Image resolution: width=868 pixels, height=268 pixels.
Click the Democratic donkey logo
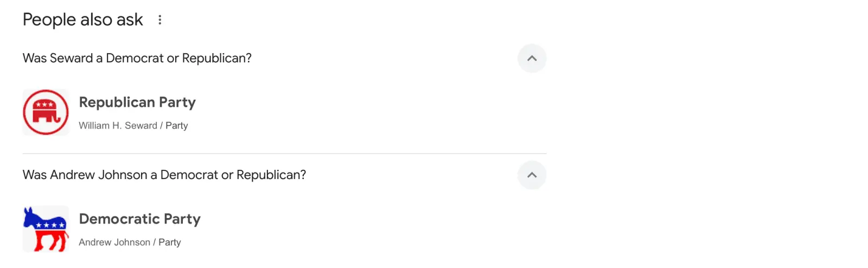[x=46, y=229]
